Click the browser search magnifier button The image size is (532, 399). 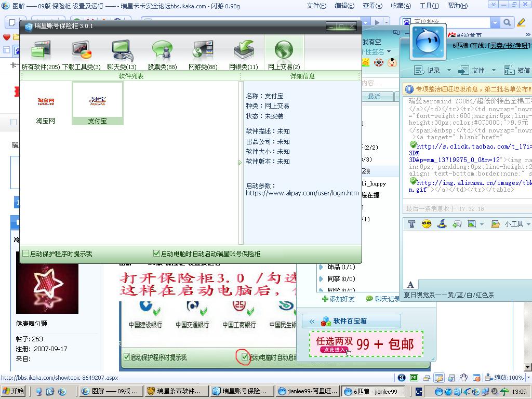(x=507, y=22)
